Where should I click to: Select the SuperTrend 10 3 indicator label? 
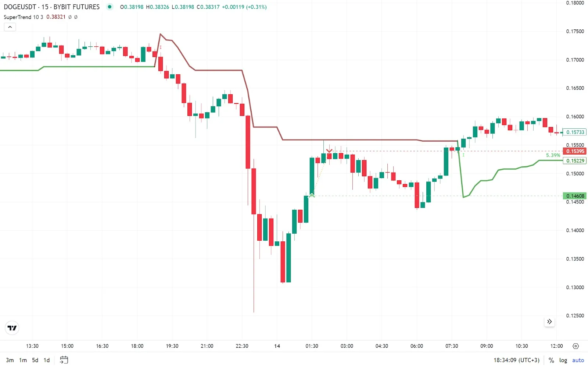pos(23,17)
